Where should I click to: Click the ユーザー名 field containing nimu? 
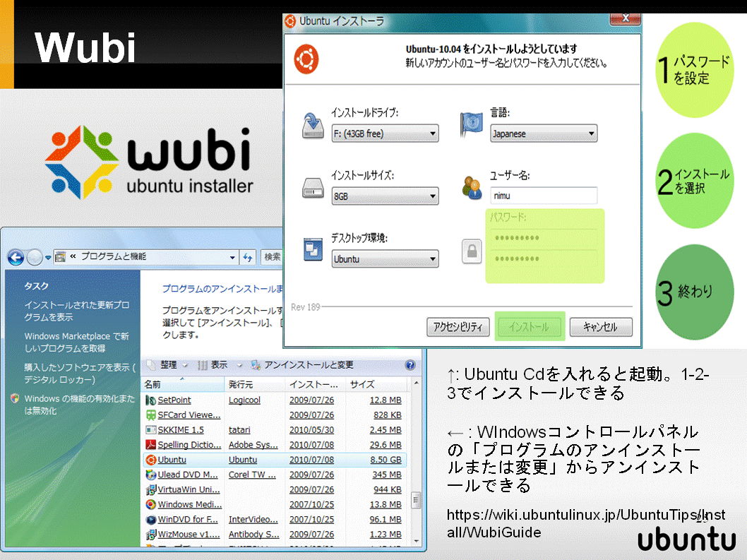544,196
